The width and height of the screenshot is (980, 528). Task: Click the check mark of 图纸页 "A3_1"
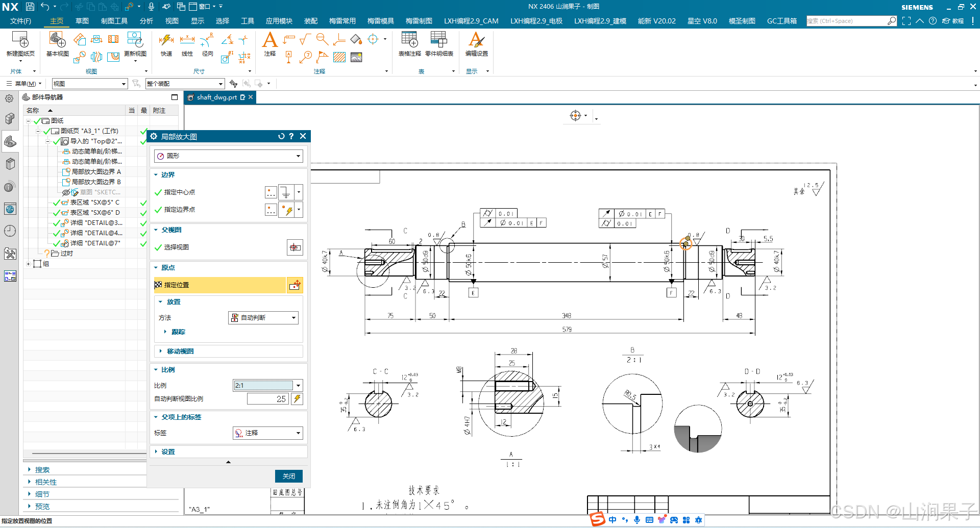click(46, 131)
